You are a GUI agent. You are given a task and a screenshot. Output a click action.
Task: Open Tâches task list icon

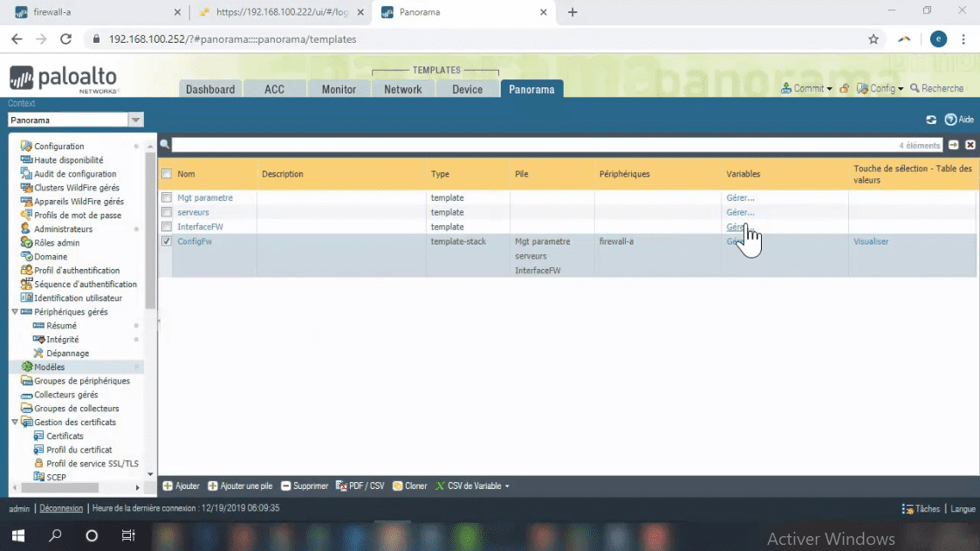(907, 509)
